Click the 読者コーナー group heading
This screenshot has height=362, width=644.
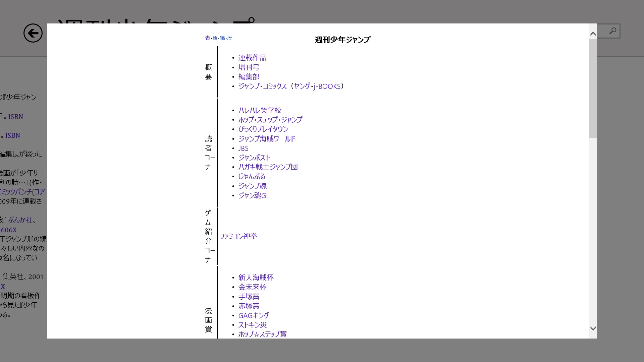pos(210,153)
